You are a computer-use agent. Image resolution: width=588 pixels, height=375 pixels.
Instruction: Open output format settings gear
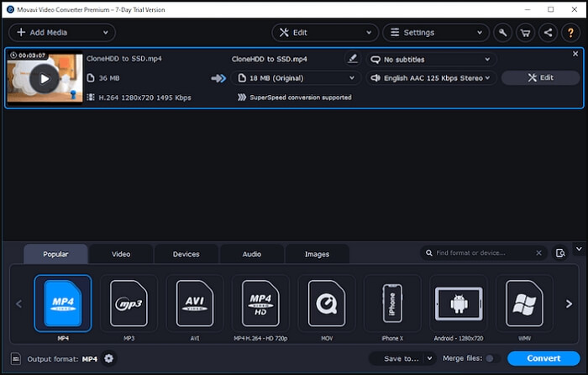pyautogui.click(x=108, y=359)
